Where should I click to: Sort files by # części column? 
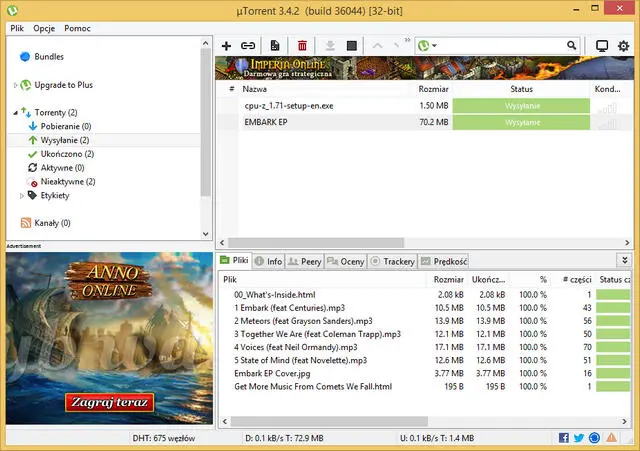click(x=577, y=280)
